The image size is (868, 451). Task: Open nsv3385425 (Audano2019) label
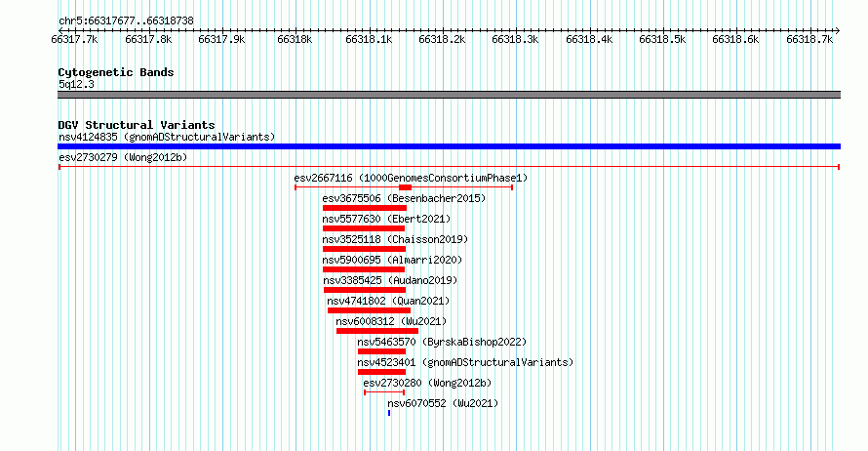pyautogui.click(x=391, y=280)
